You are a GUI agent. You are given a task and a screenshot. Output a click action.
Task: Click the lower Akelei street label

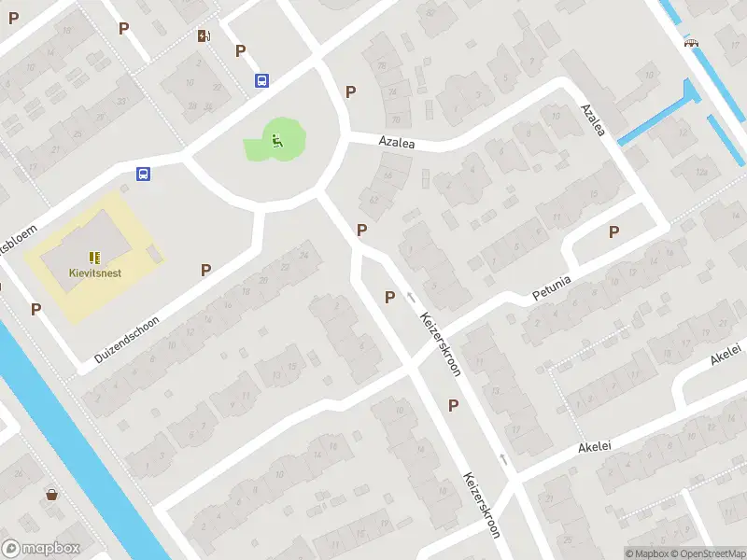coord(595,447)
